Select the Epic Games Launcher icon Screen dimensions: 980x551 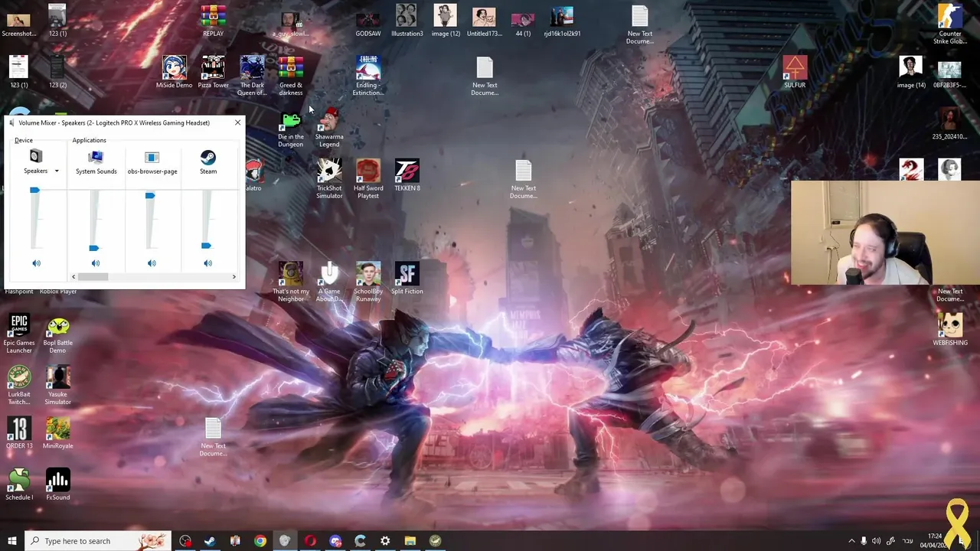(19, 334)
